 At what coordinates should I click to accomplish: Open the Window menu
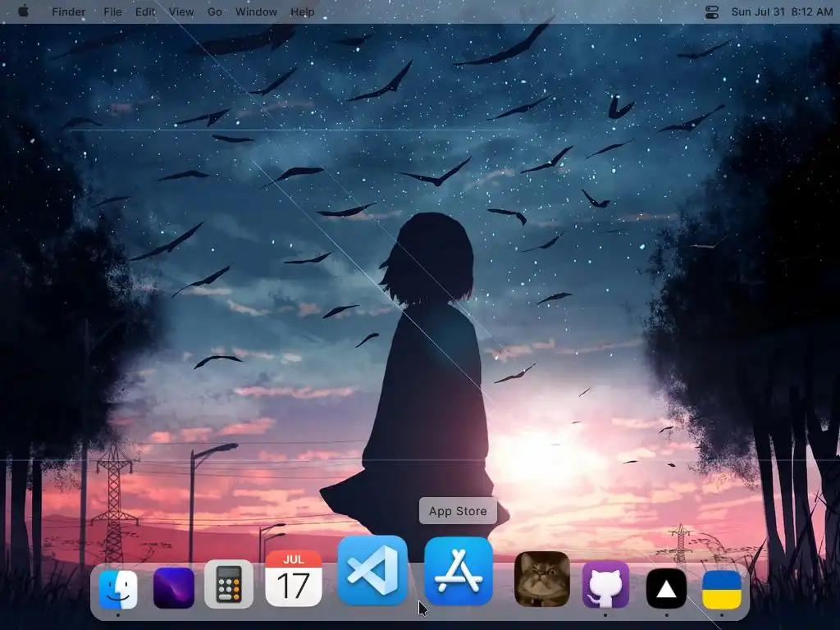click(x=257, y=11)
